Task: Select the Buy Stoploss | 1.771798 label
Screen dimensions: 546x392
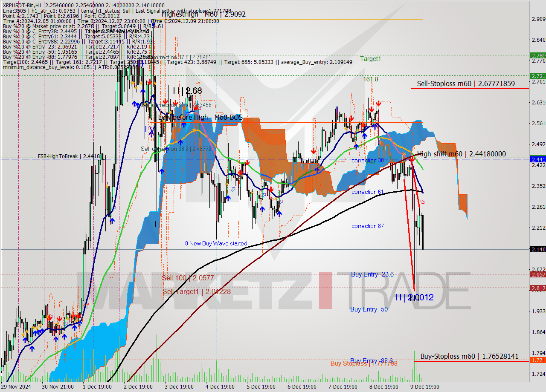Action: [x=364, y=363]
